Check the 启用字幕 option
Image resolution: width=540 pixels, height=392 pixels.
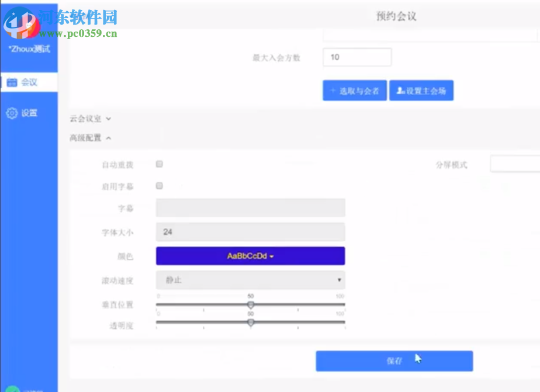(x=158, y=186)
